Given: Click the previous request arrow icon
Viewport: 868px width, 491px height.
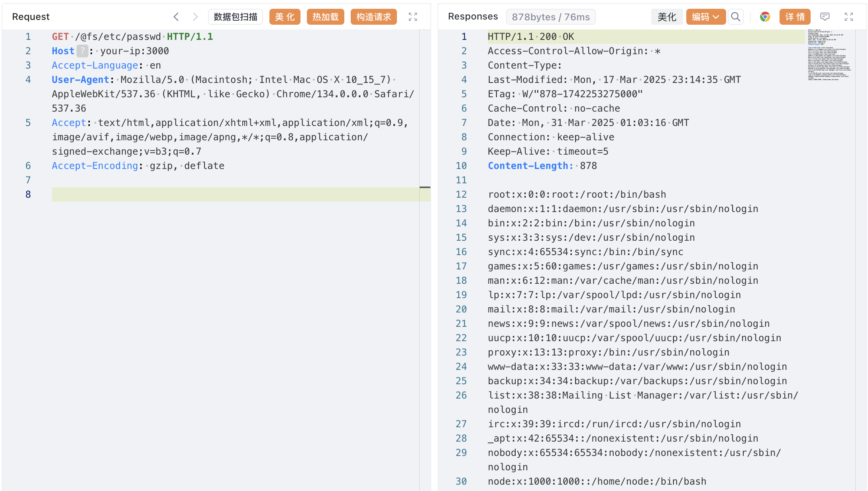Looking at the screenshot, I should tap(176, 17).
